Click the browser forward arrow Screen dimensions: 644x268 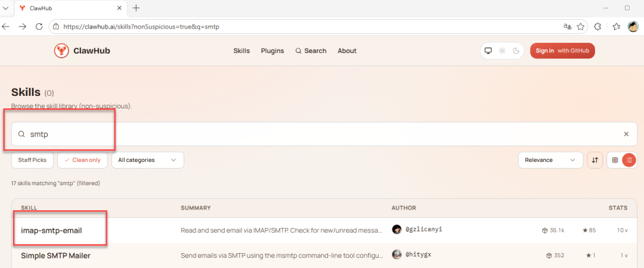pyautogui.click(x=23, y=27)
